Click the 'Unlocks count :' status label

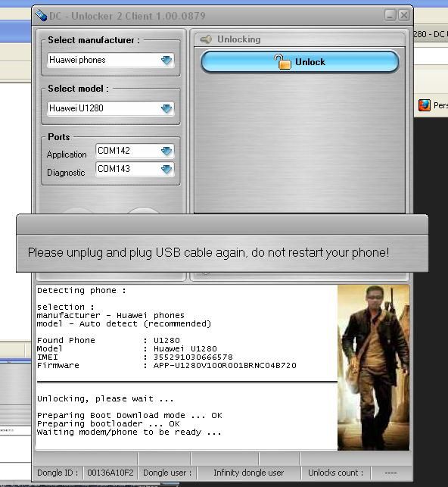(335, 473)
